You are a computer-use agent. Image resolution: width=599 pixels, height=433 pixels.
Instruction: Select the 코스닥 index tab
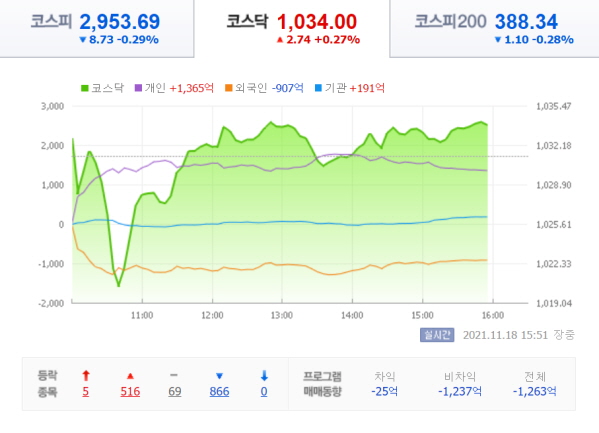coord(292,29)
